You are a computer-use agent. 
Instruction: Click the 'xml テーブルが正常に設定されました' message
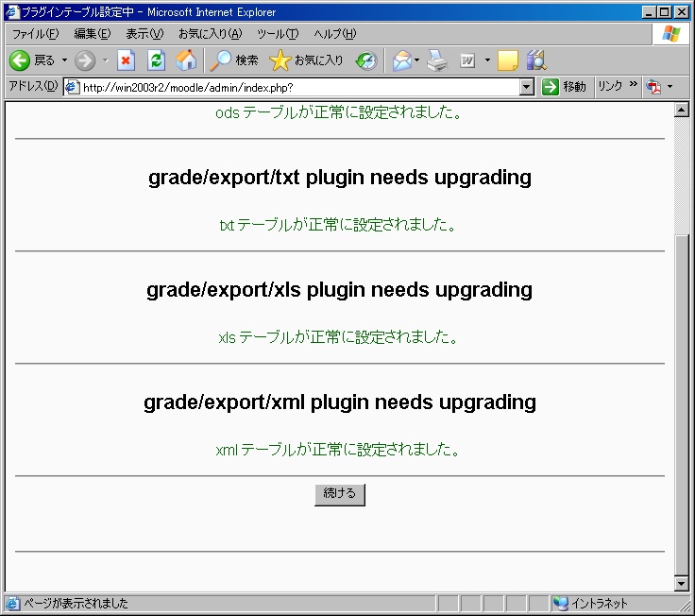pyautogui.click(x=338, y=450)
